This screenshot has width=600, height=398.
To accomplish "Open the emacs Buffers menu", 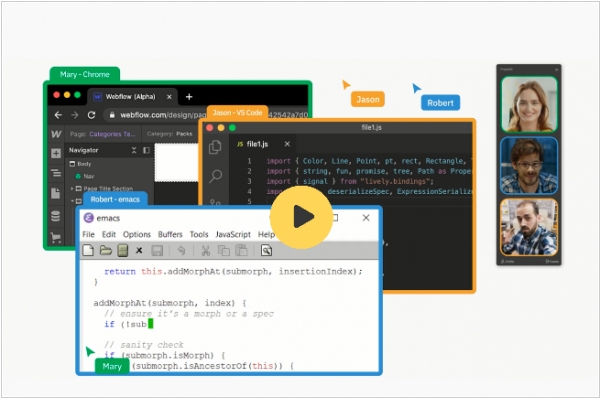I will (170, 234).
